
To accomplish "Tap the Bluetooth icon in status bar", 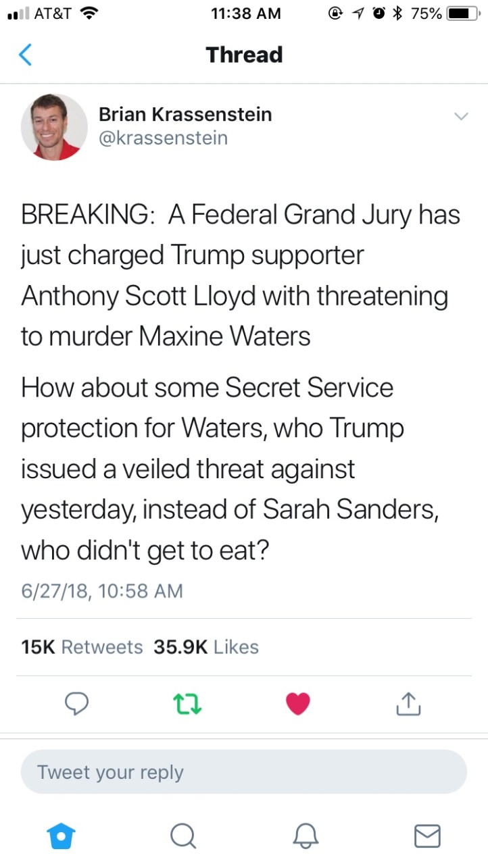I will [x=398, y=14].
